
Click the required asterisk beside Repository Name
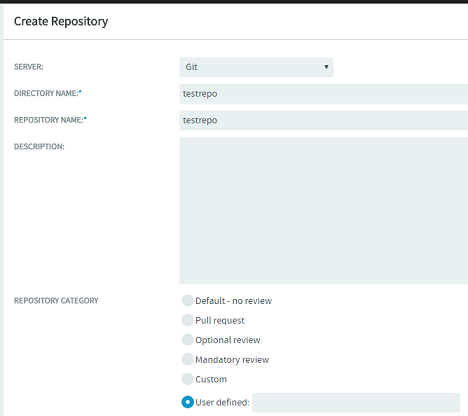click(x=85, y=118)
